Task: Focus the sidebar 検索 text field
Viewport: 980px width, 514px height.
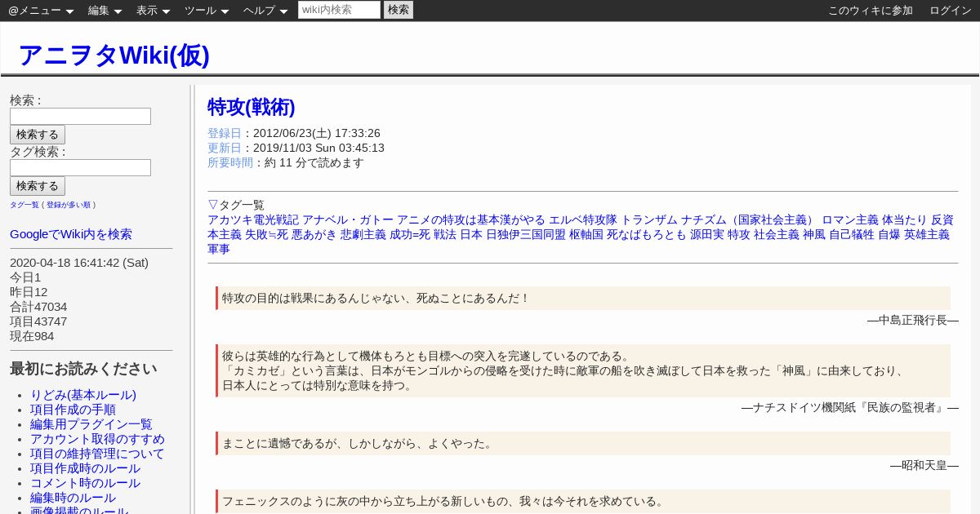Action: (x=80, y=117)
